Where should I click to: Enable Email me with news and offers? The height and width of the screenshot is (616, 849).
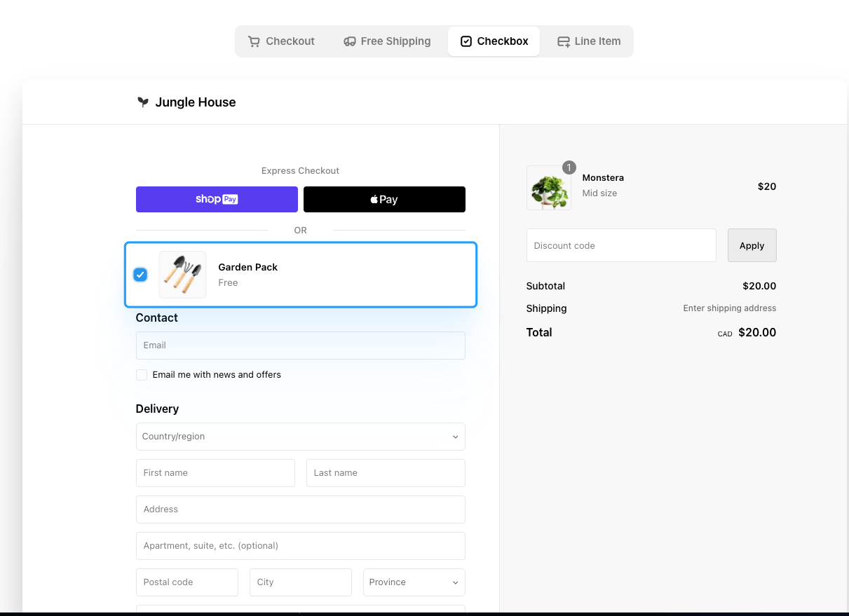142,375
